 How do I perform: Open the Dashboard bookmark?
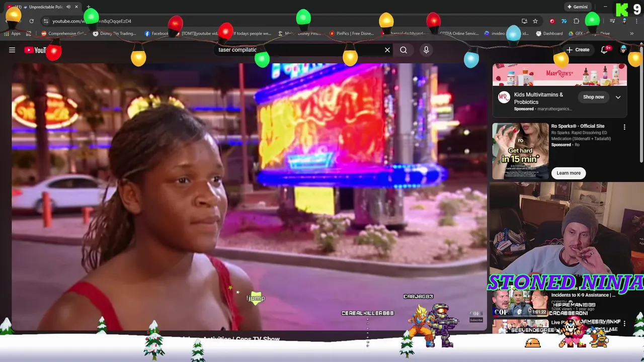coord(549,34)
